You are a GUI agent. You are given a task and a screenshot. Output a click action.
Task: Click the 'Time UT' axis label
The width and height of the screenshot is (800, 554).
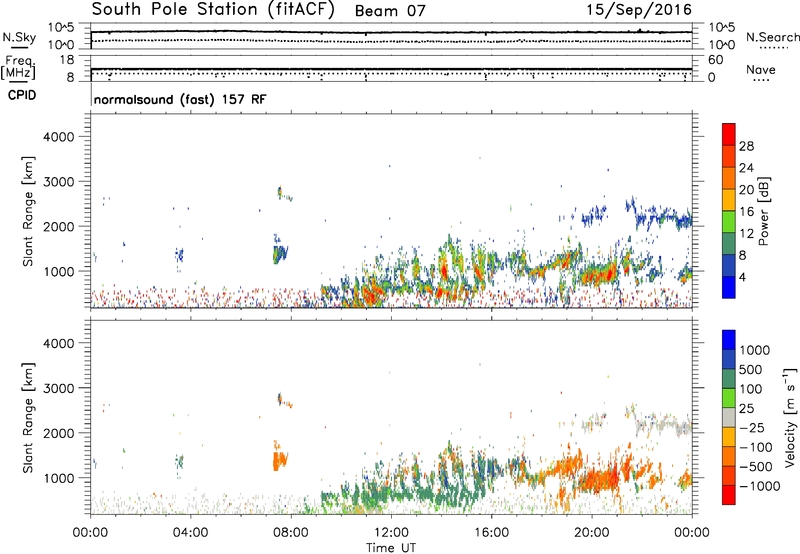(391, 548)
